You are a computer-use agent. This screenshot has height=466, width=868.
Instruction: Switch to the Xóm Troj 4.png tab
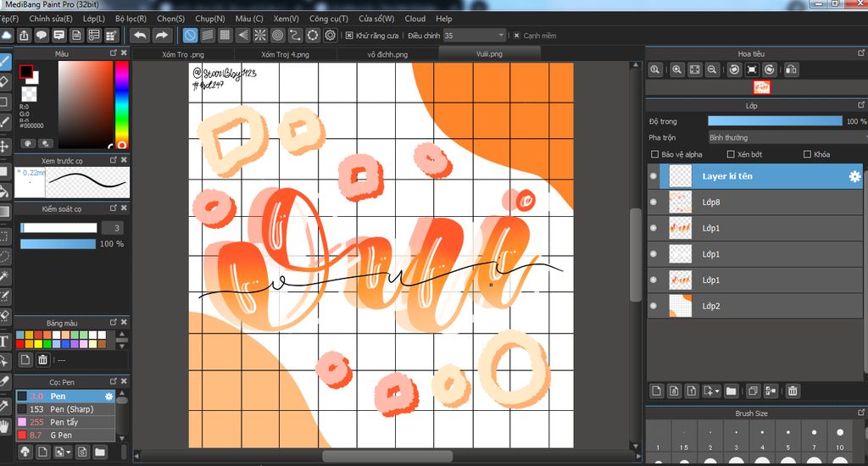pos(285,54)
